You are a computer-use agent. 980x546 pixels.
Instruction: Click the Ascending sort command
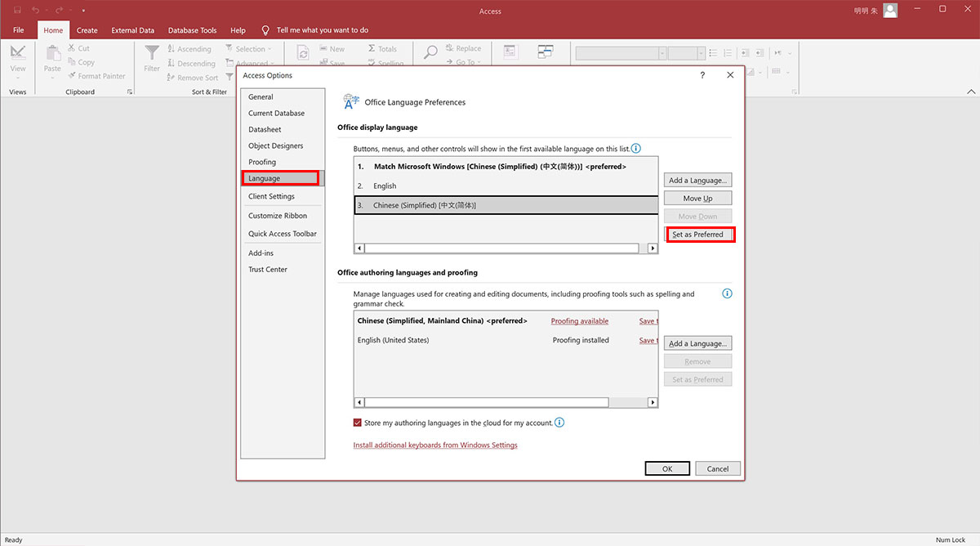pos(189,49)
